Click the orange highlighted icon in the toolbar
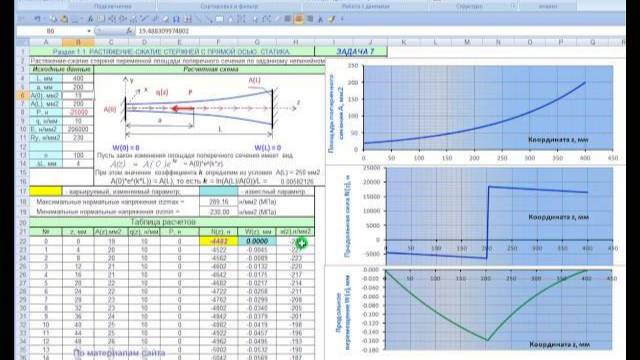 click(299, 19)
